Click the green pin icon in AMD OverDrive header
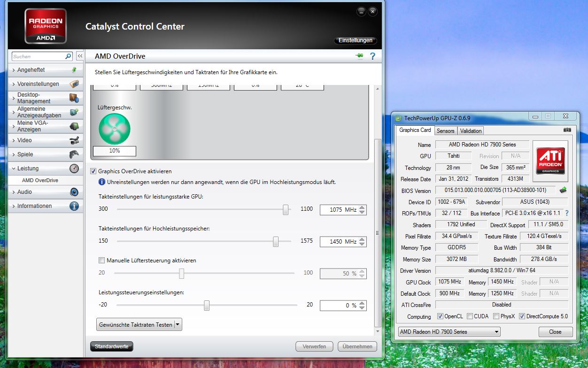The height and width of the screenshot is (368, 588). 360,56
